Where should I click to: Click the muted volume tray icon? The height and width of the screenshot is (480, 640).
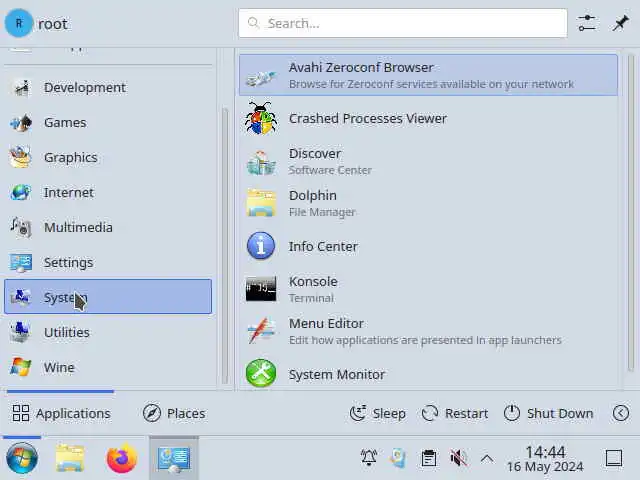tap(458, 458)
